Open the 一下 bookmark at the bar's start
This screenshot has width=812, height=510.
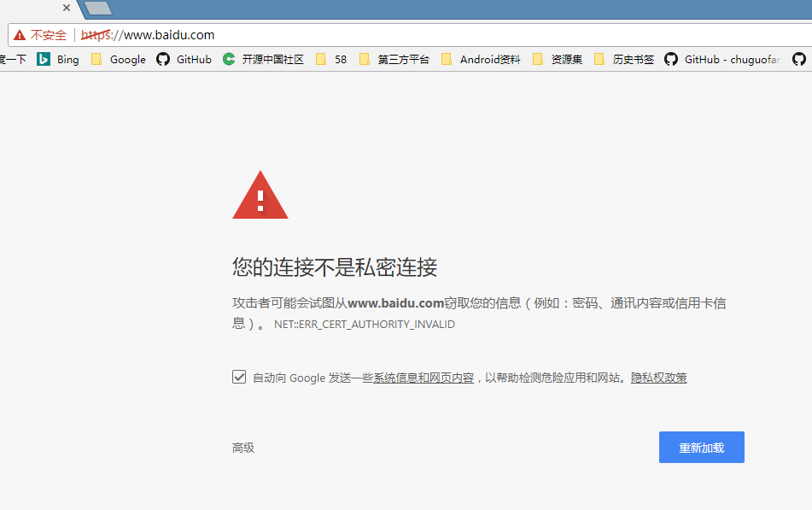pyautogui.click(x=13, y=60)
